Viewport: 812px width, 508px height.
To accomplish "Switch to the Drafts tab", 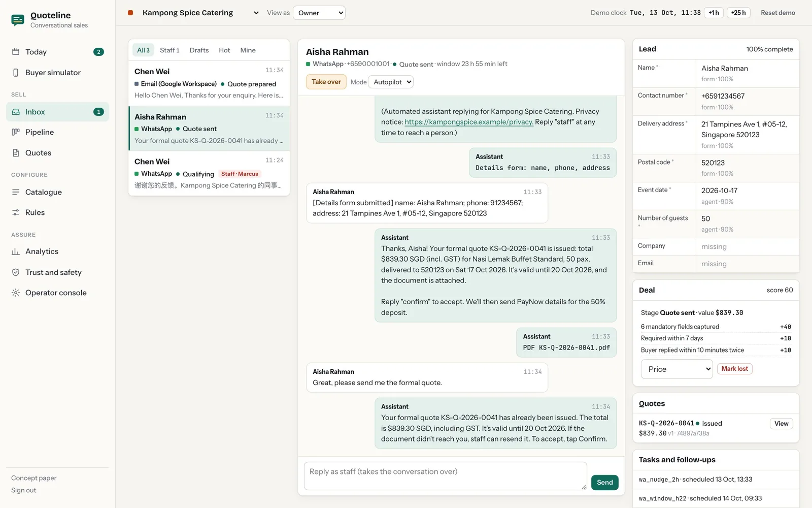I will [199, 50].
